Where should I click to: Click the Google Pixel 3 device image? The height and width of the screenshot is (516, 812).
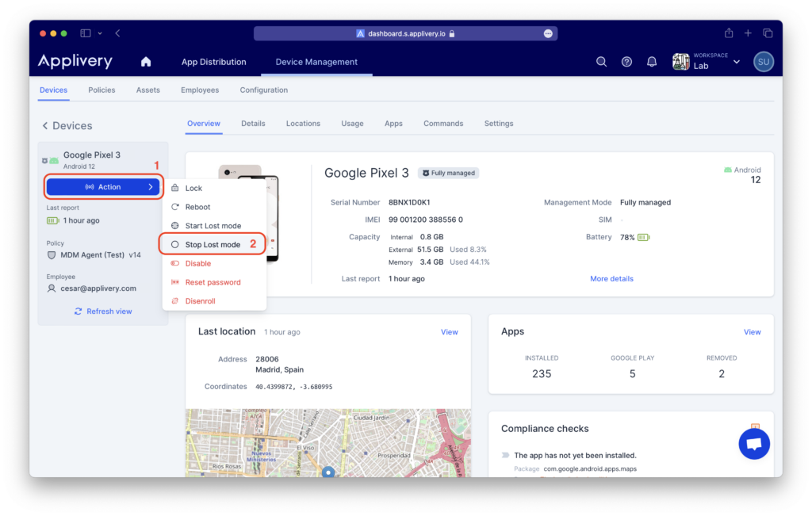tap(248, 213)
